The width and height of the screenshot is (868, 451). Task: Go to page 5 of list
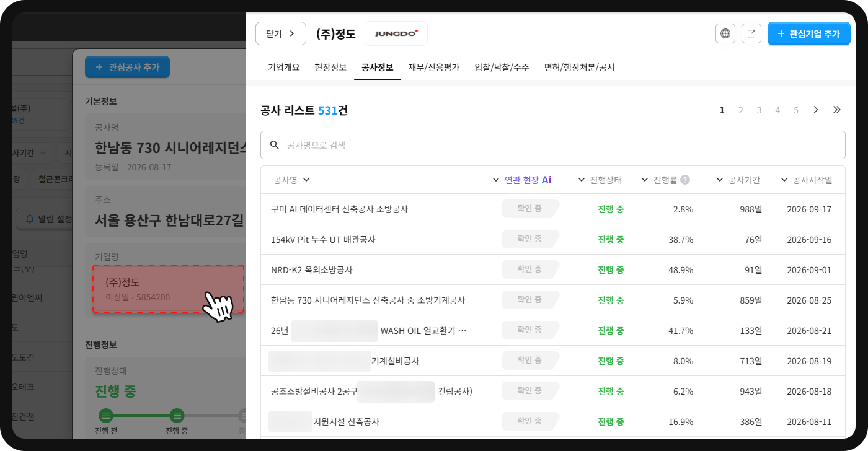(x=796, y=110)
